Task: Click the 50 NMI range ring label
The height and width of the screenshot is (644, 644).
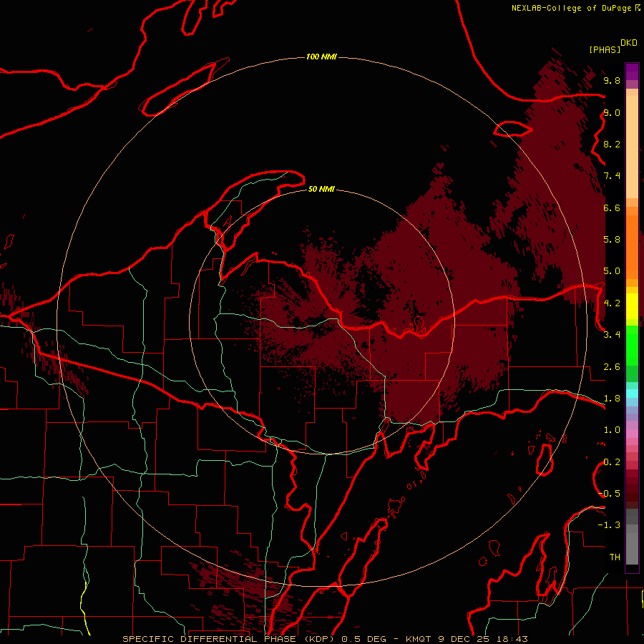Action: (x=321, y=189)
